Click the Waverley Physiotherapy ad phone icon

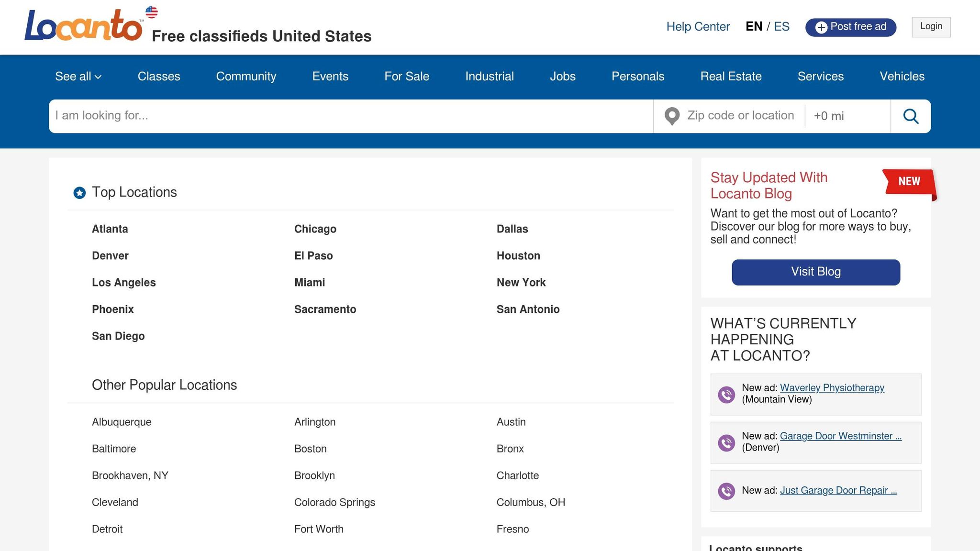click(726, 395)
